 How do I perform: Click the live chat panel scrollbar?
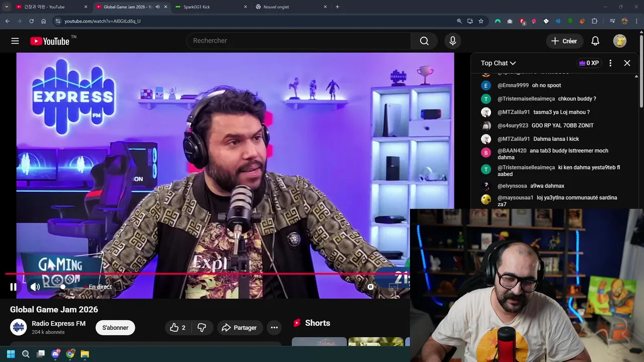(636, 141)
